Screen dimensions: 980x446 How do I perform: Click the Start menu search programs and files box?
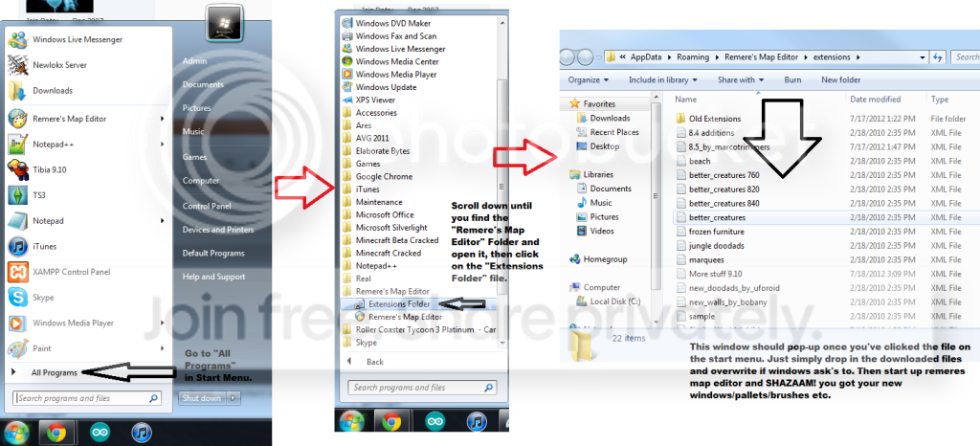(87, 398)
